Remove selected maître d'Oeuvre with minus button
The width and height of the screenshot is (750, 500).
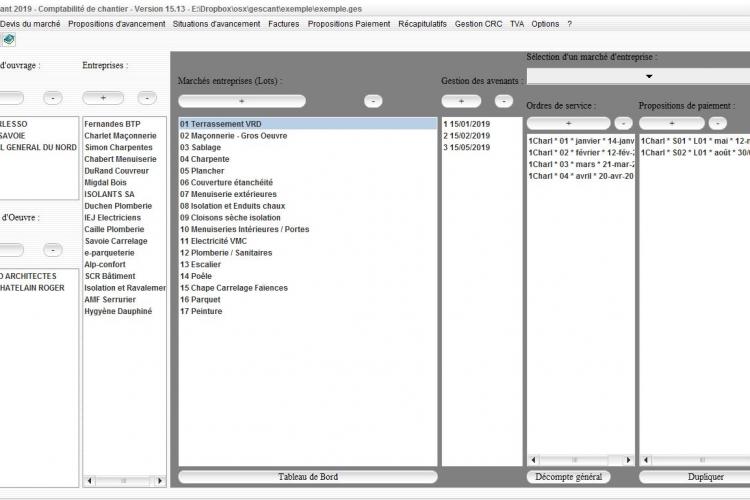pos(53,250)
